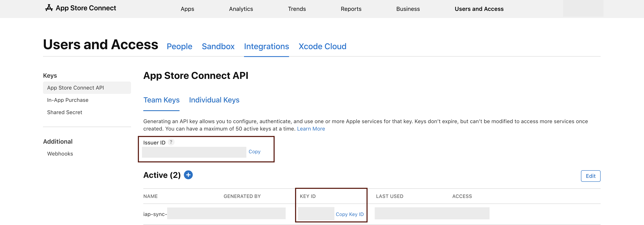Image resolution: width=644 pixels, height=225 pixels.
Task: Navigate to Analytics
Action: click(241, 9)
